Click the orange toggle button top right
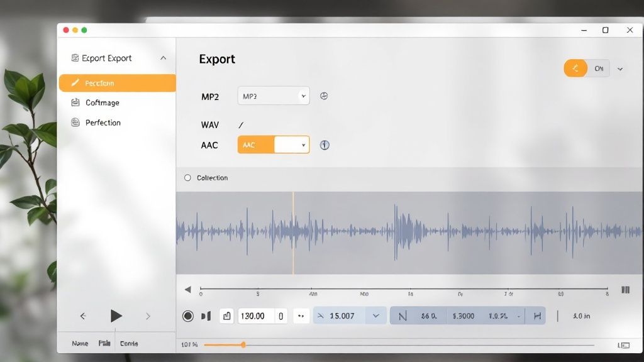This screenshot has width=644, height=362. click(x=575, y=68)
